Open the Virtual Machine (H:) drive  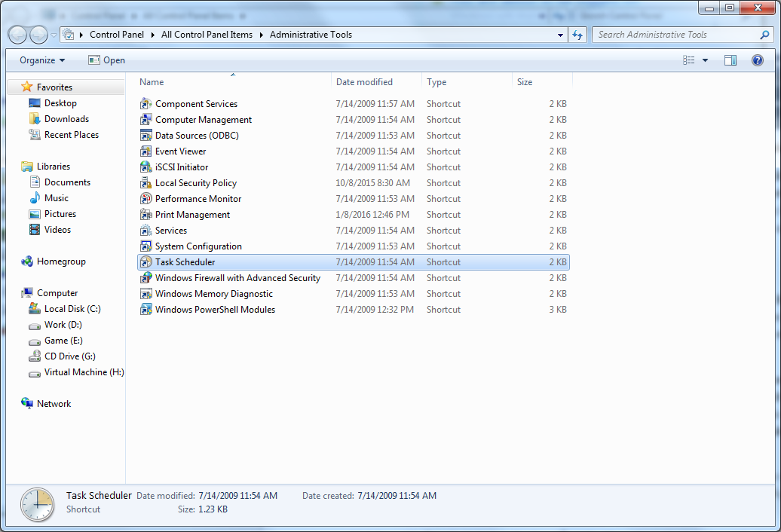point(84,372)
